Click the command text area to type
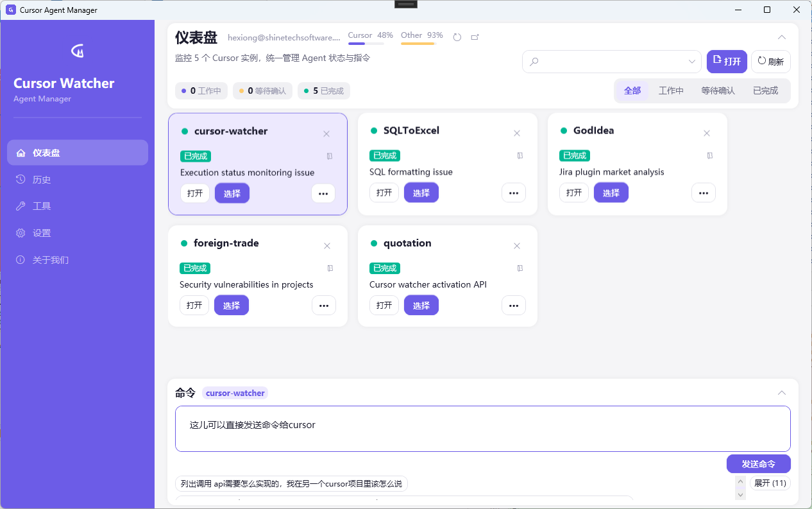The width and height of the screenshot is (812, 509). 483,429
